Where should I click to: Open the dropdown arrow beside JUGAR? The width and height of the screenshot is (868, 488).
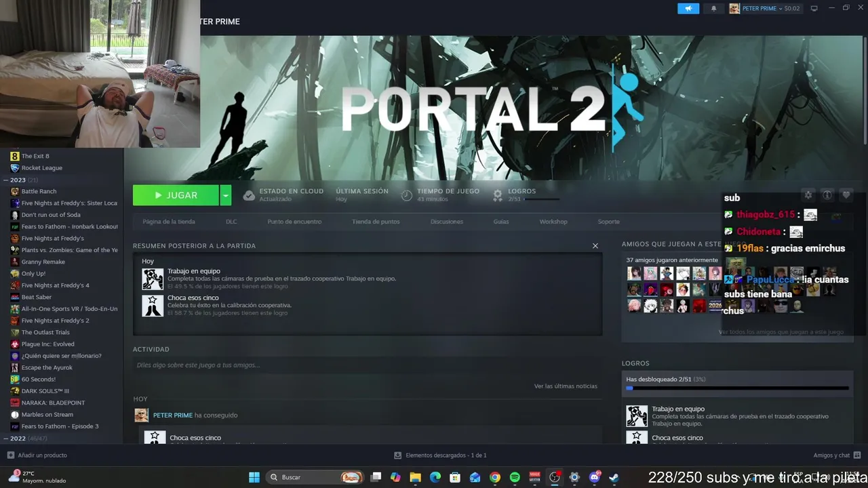point(226,195)
